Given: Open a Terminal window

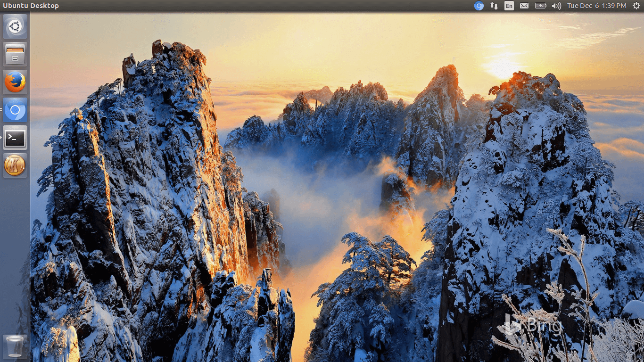Looking at the screenshot, I should (15, 138).
